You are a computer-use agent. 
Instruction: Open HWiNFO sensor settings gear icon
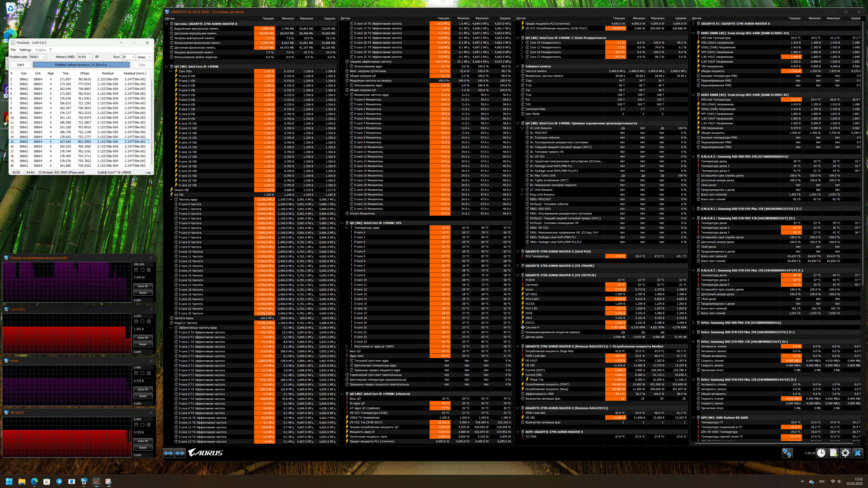click(845, 453)
